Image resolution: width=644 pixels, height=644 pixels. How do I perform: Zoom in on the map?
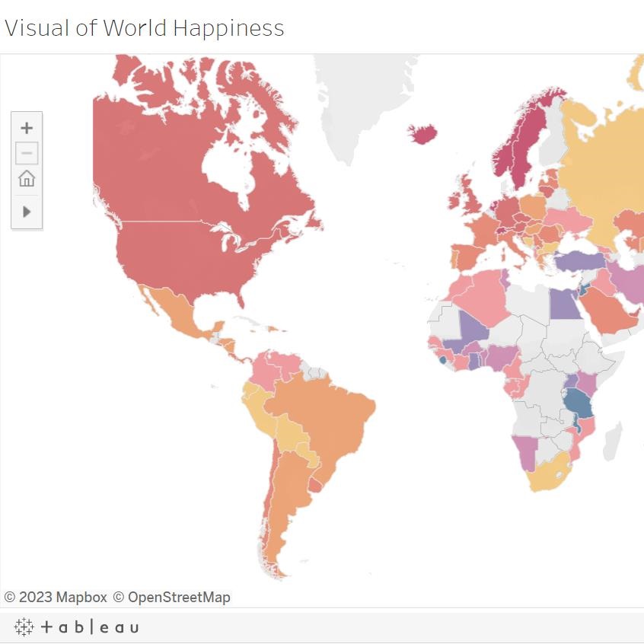(x=27, y=128)
